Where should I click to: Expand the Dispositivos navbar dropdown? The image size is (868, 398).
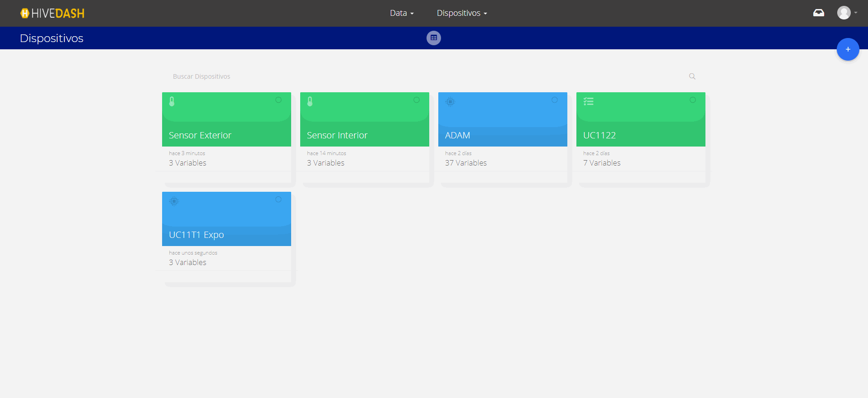tap(461, 13)
